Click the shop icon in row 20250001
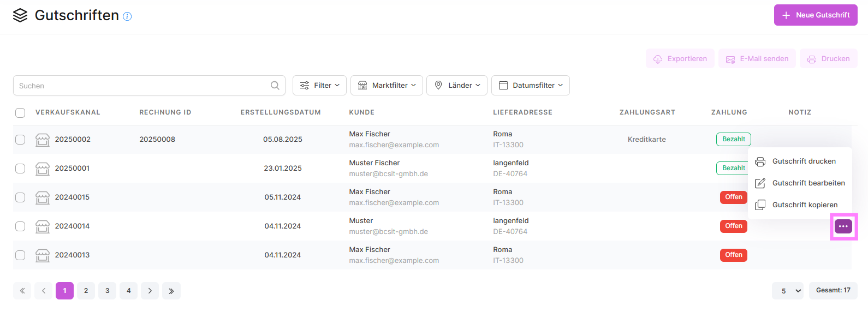Viewport: 868px width, 318px height. [x=43, y=169]
